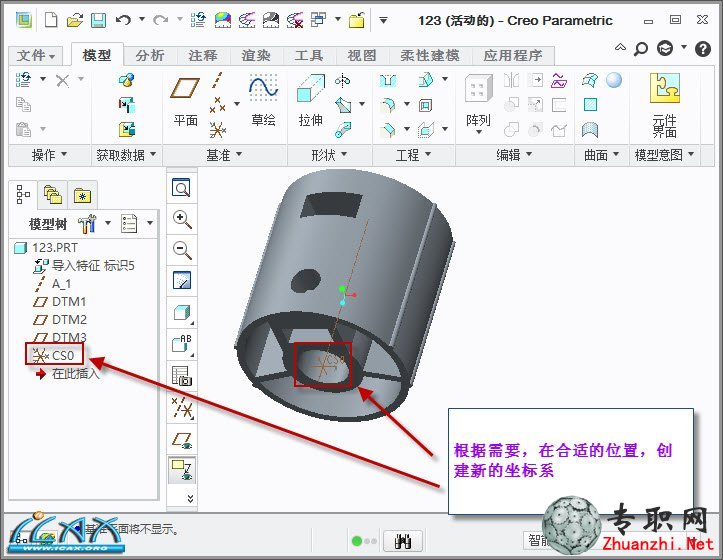The height and width of the screenshot is (560, 723).
Task: Click the search magnifier icon top right
Action: [x=640, y=48]
